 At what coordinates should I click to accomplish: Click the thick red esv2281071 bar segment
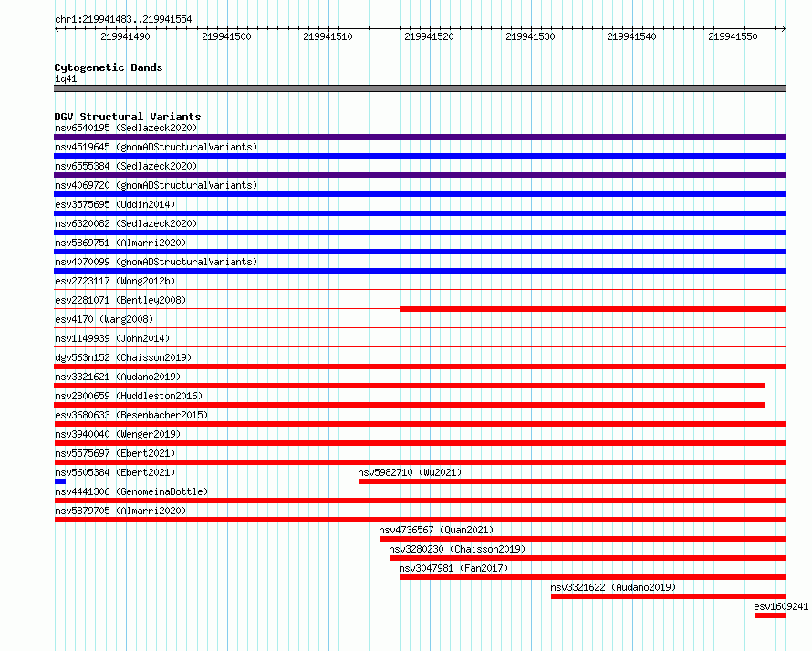click(593, 309)
